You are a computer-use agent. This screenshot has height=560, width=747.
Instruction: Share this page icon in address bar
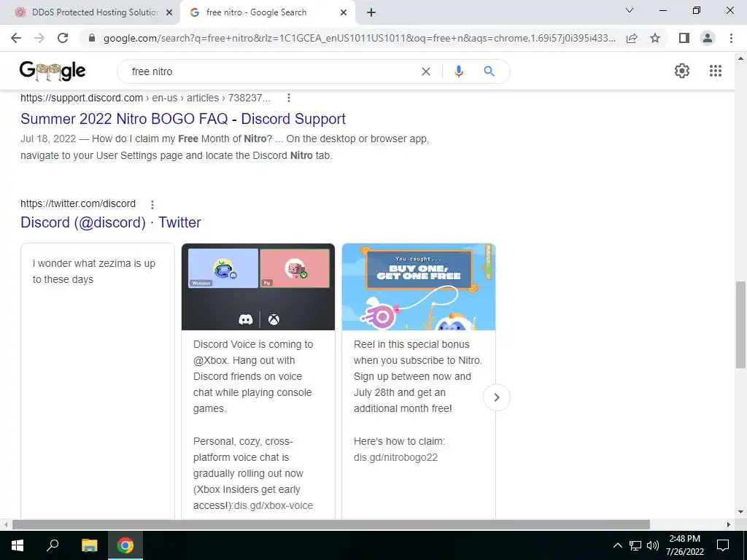[632, 38]
